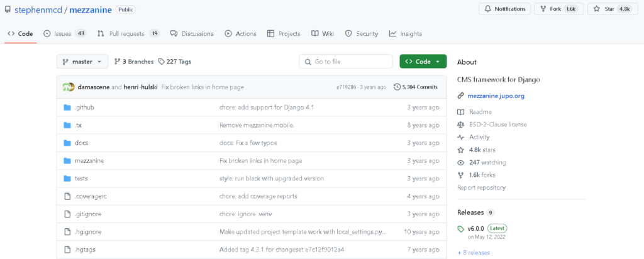Viewport: 644px width, 259px height.
Task: Open the Wiki tab
Action: pyautogui.click(x=323, y=34)
